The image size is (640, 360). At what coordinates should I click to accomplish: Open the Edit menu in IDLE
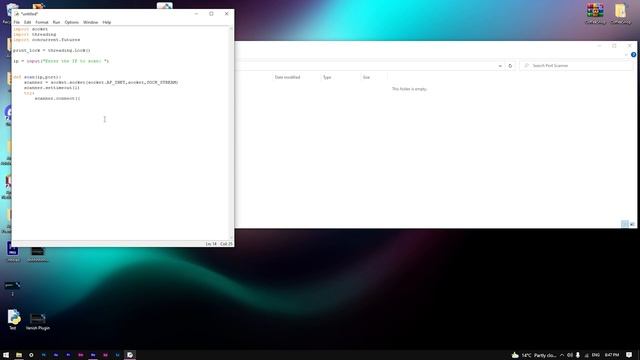[x=27, y=22]
